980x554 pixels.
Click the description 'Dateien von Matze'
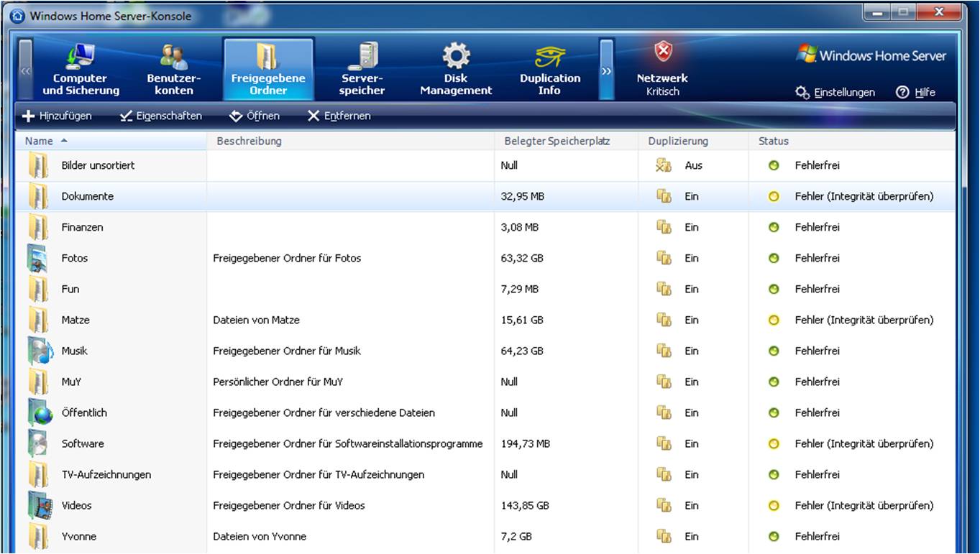256,320
